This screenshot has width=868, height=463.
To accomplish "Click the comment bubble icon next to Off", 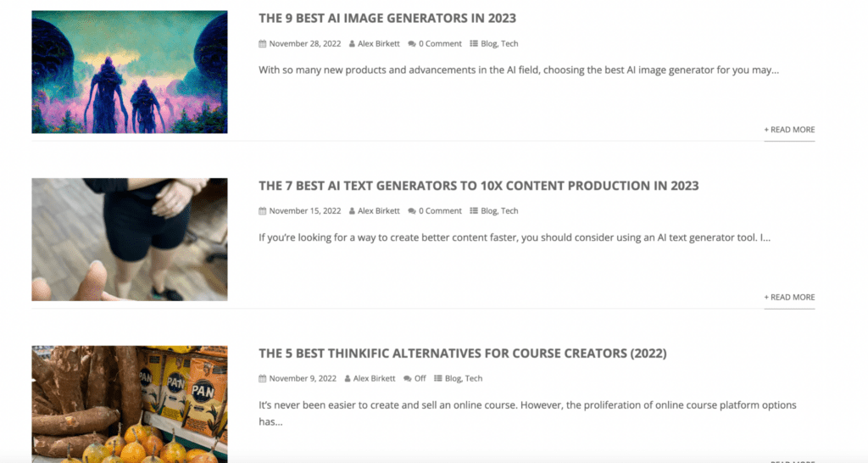I will tap(408, 379).
